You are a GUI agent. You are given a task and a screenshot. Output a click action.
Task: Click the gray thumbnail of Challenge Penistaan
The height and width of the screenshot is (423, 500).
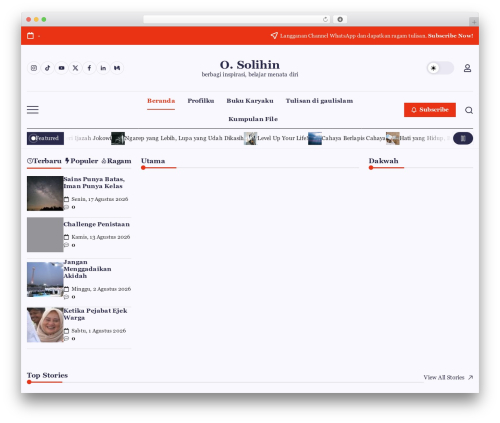[45, 235]
